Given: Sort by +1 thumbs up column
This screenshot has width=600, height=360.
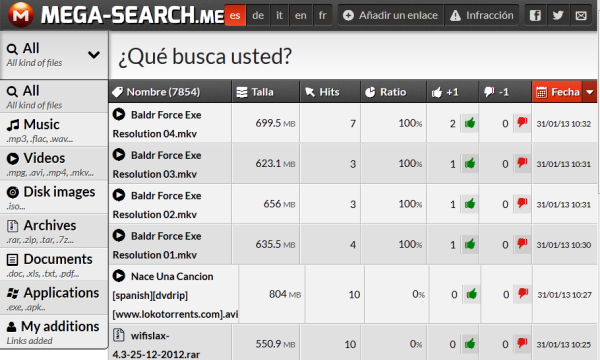Looking at the screenshot, I should 453,92.
